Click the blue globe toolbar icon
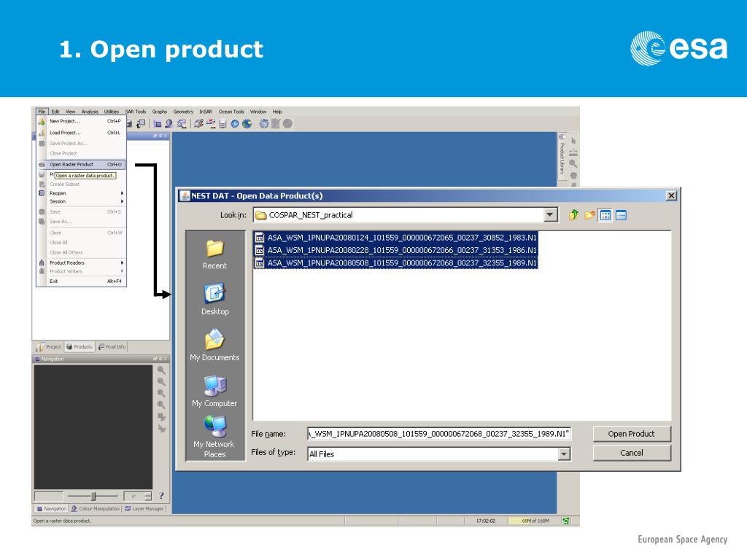Image resolution: width=747 pixels, height=560 pixels. (235, 124)
